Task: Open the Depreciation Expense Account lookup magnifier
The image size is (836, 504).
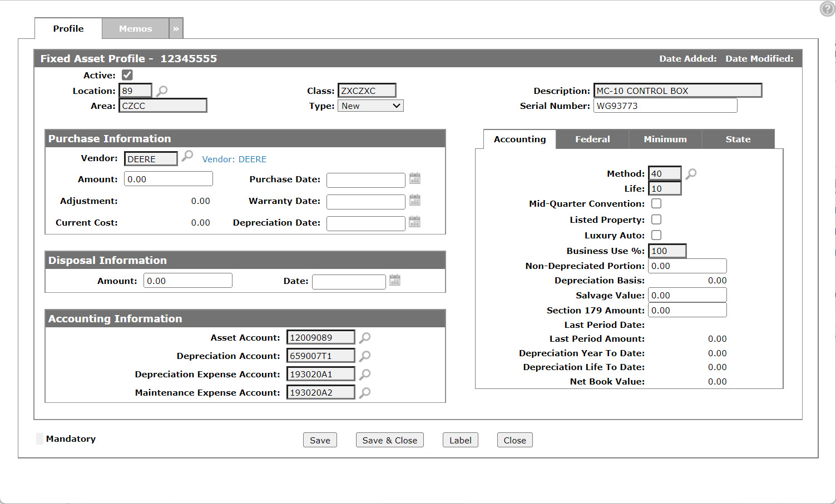Action: coord(365,374)
